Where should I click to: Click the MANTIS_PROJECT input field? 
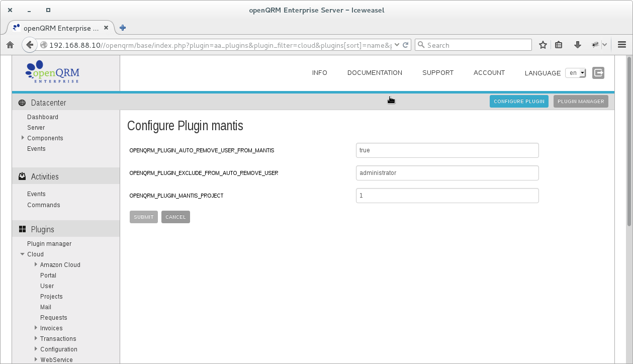pyautogui.click(x=447, y=196)
